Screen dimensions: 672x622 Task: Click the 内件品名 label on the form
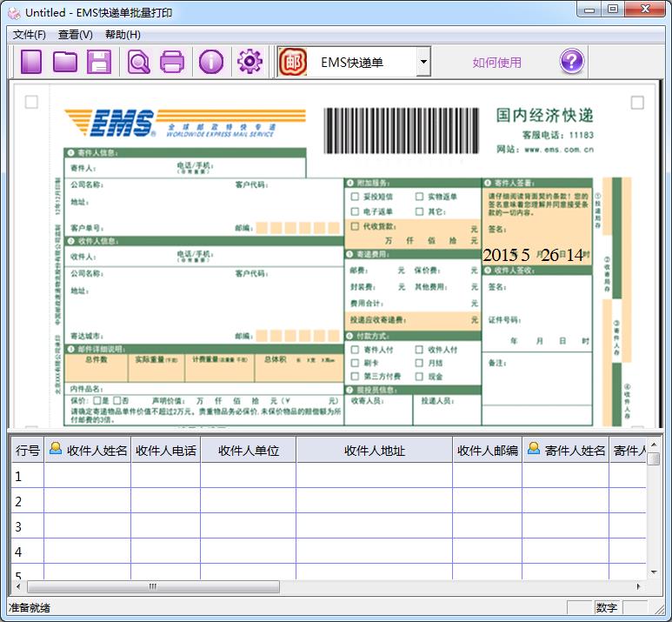tap(87, 389)
